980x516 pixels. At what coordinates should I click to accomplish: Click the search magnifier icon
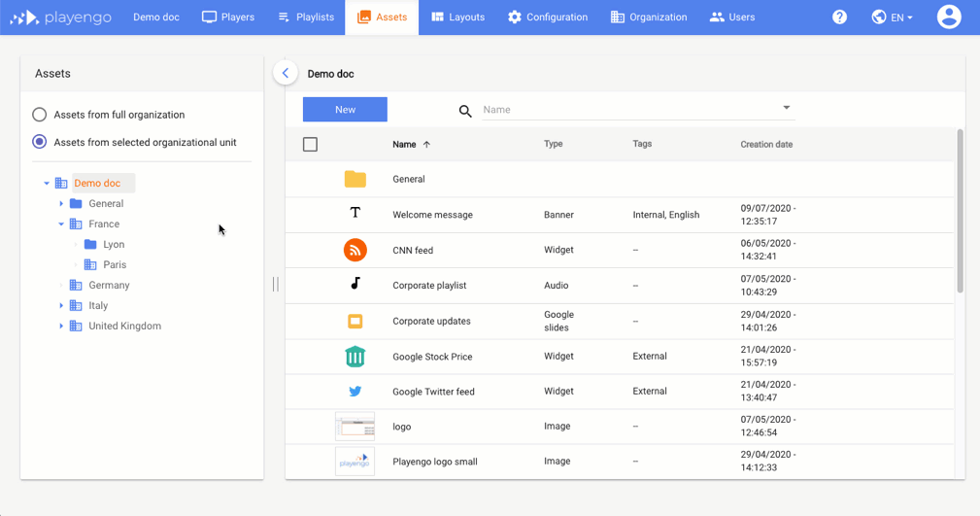465,112
